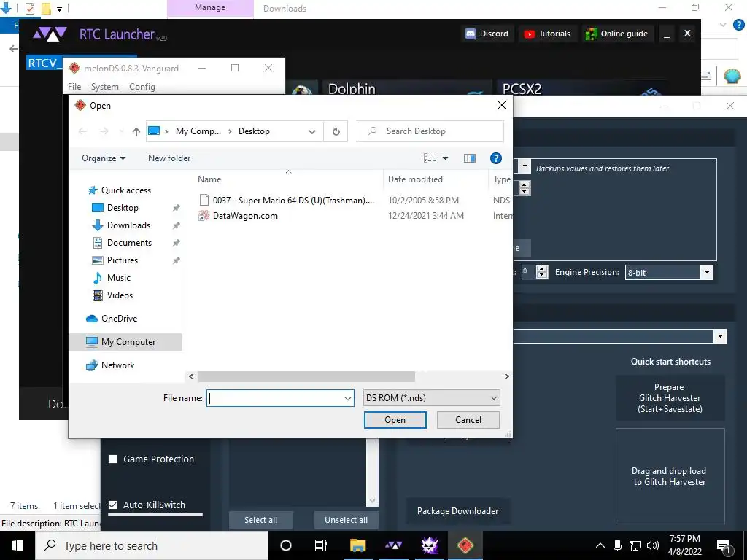The image size is (747, 560).
Task: Open notification center in system tray
Action: (724, 545)
